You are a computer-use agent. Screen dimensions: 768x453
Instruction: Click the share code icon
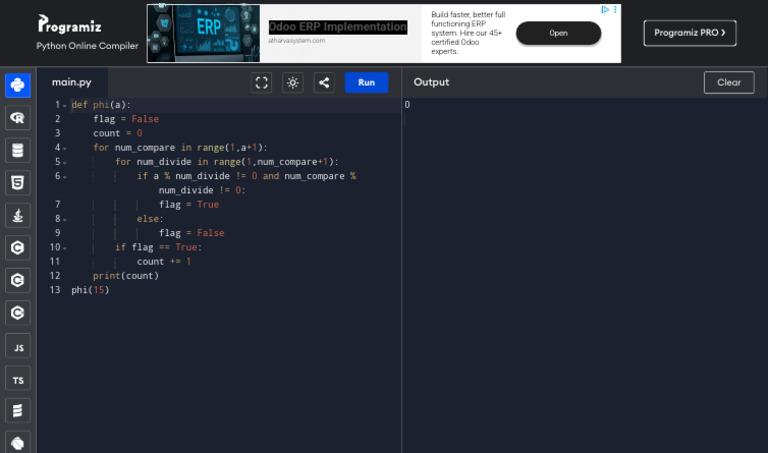[323, 83]
